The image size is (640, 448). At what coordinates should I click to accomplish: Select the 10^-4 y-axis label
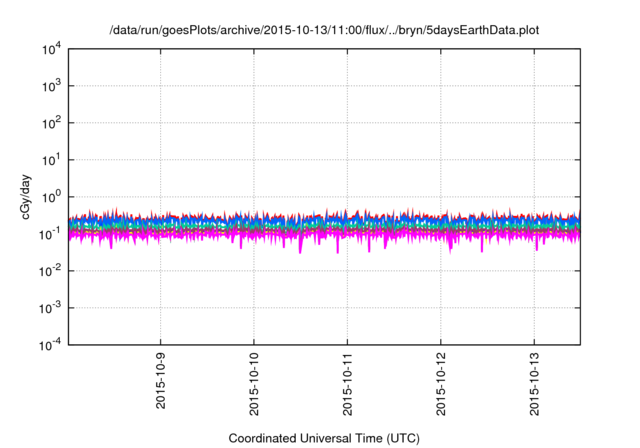pos(51,346)
